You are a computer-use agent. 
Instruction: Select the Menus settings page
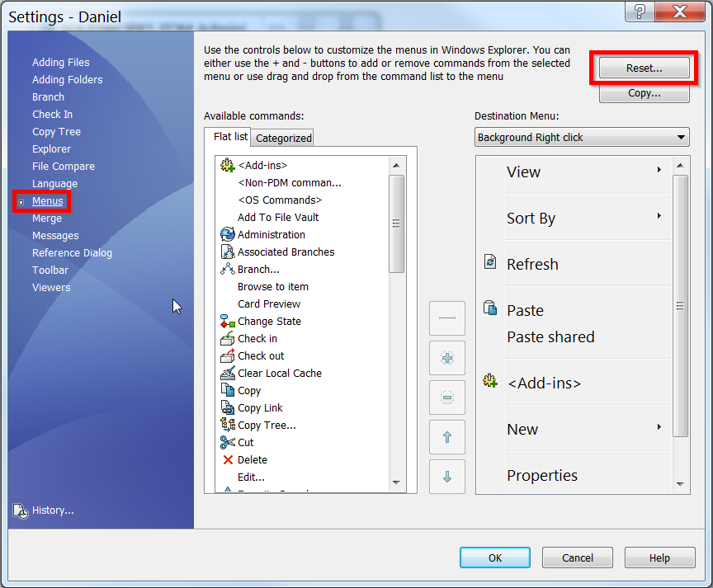[x=47, y=201]
